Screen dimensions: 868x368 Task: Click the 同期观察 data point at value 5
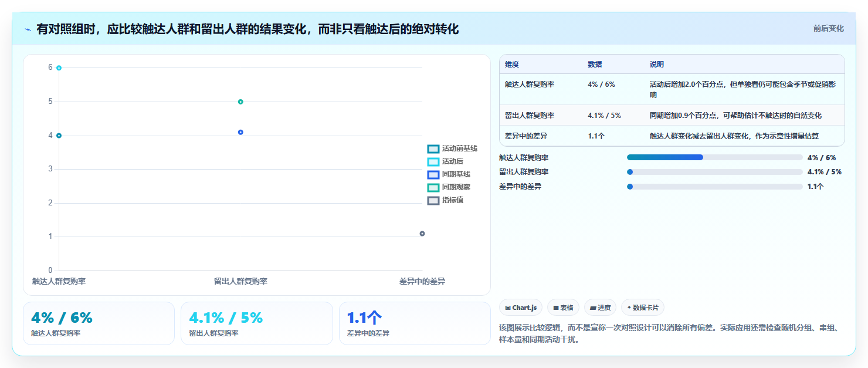click(x=240, y=102)
